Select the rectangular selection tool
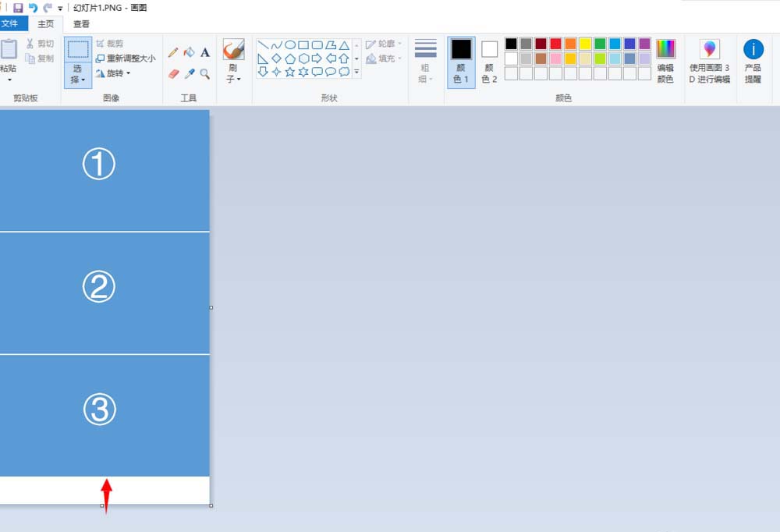 [78, 49]
